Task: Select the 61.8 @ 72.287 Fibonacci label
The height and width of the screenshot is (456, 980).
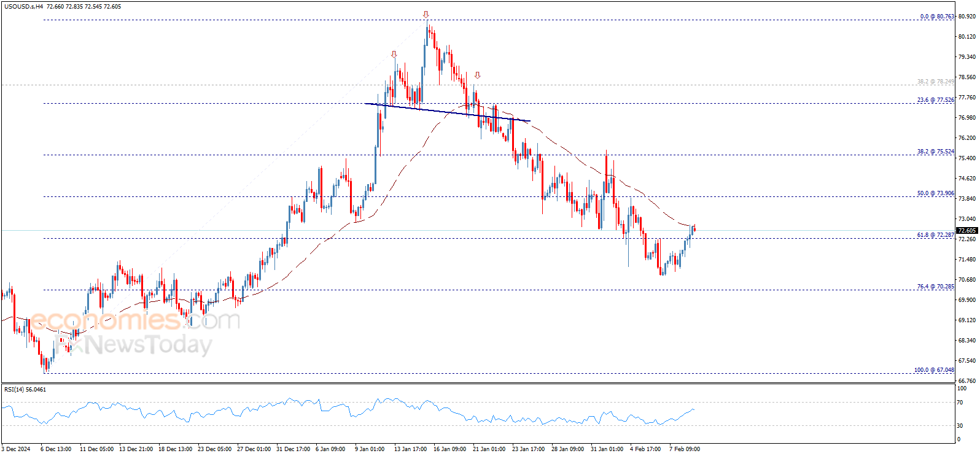Action: tap(936, 235)
